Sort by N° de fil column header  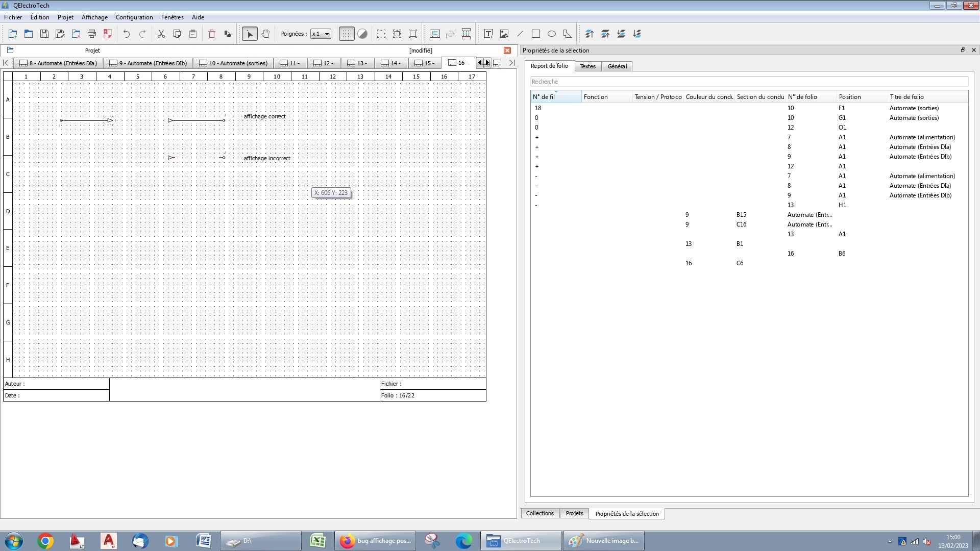point(555,97)
